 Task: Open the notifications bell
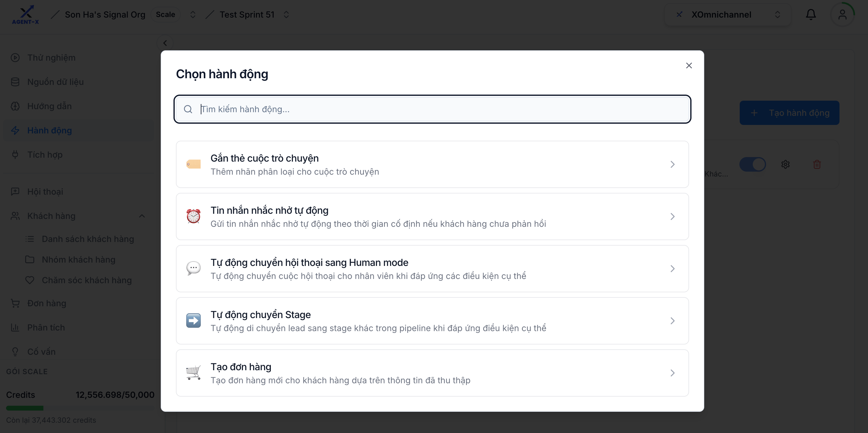[x=811, y=15]
